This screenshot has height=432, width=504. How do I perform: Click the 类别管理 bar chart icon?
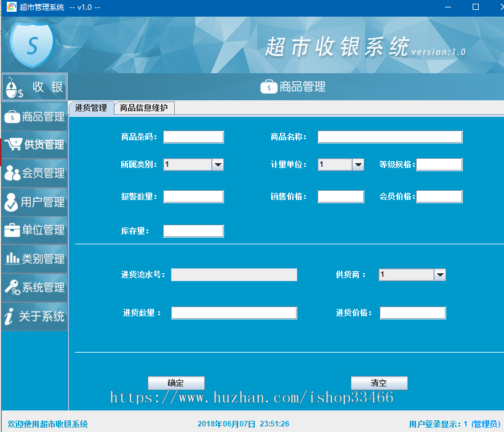[12, 258]
